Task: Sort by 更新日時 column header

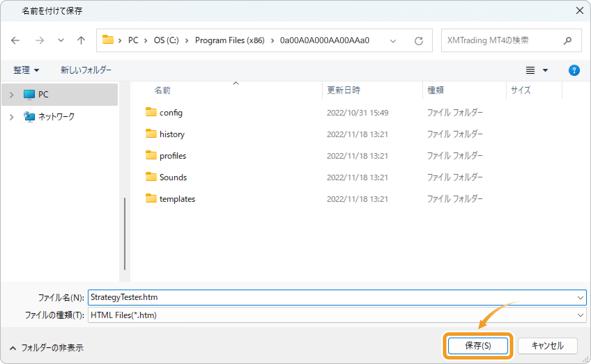Action: click(344, 90)
